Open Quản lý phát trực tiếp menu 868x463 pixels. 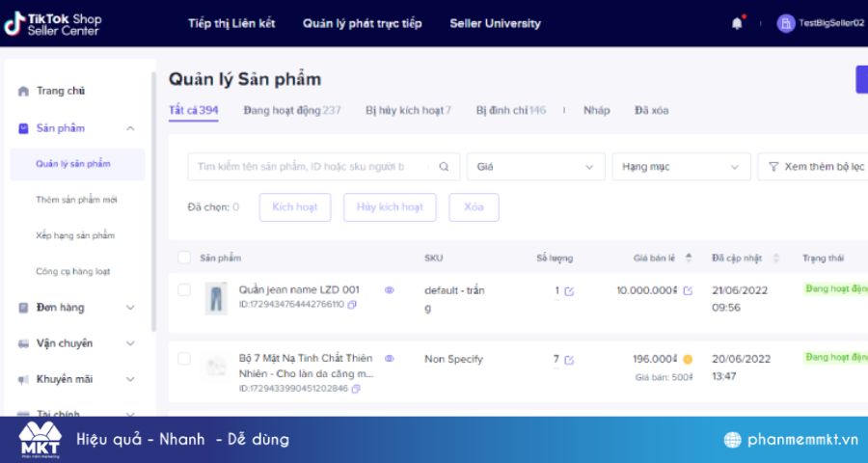tap(362, 23)
